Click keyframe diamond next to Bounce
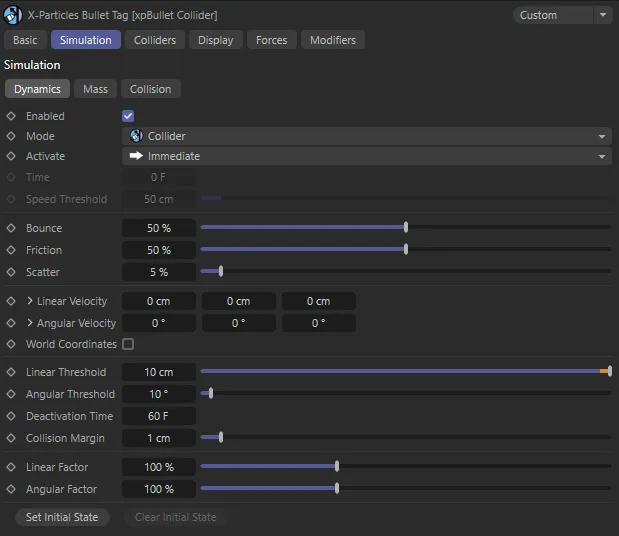 11,228
